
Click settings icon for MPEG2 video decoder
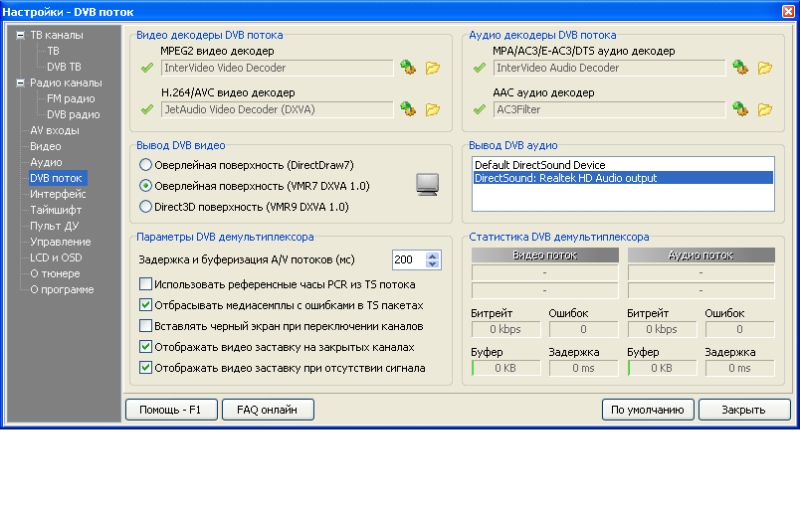(407, 68)
